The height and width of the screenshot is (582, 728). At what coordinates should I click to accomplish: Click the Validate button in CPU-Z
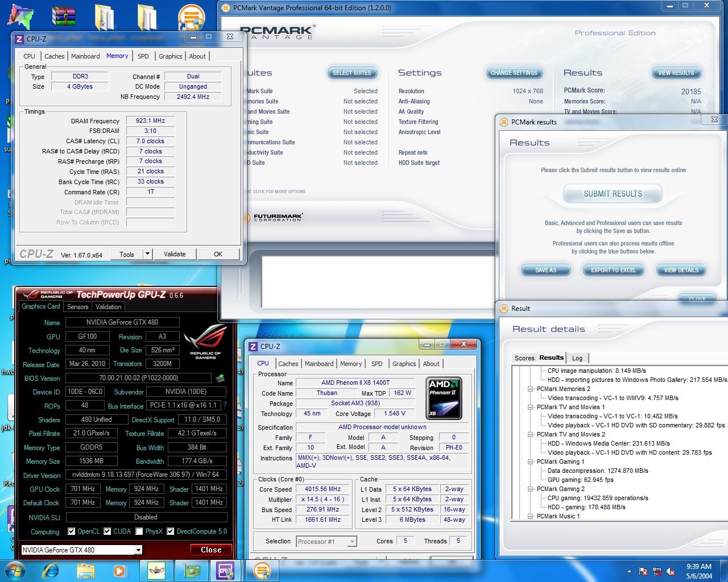[x=175, y=254]
